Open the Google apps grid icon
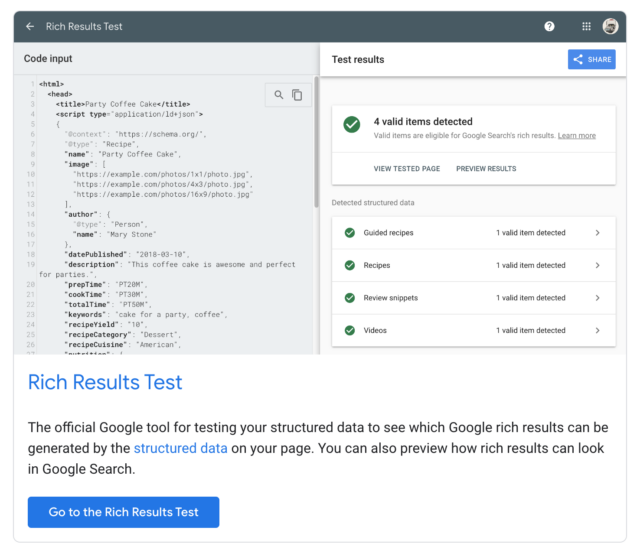This screenshot has width=640, height=553. (x=586, y=27)
